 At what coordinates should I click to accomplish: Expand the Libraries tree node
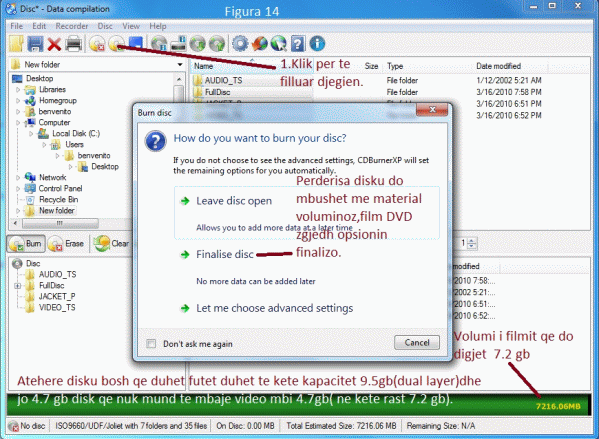tap(18, 90)
